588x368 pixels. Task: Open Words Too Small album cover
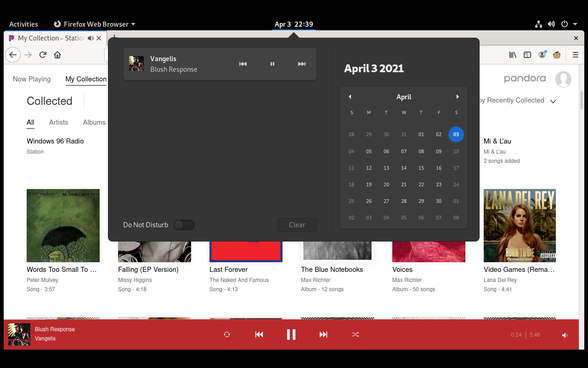(x=63, y=225)
